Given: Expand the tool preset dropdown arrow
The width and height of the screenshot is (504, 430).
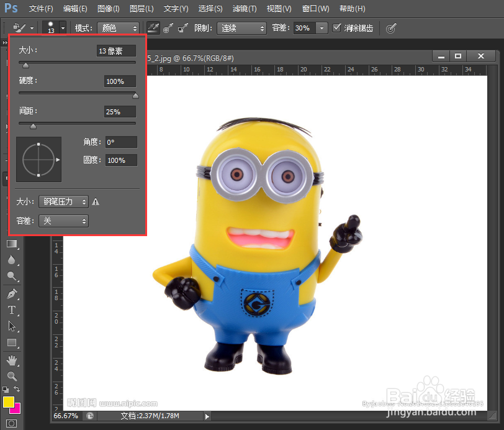Looking at the screenshot, I should (32, 29).
